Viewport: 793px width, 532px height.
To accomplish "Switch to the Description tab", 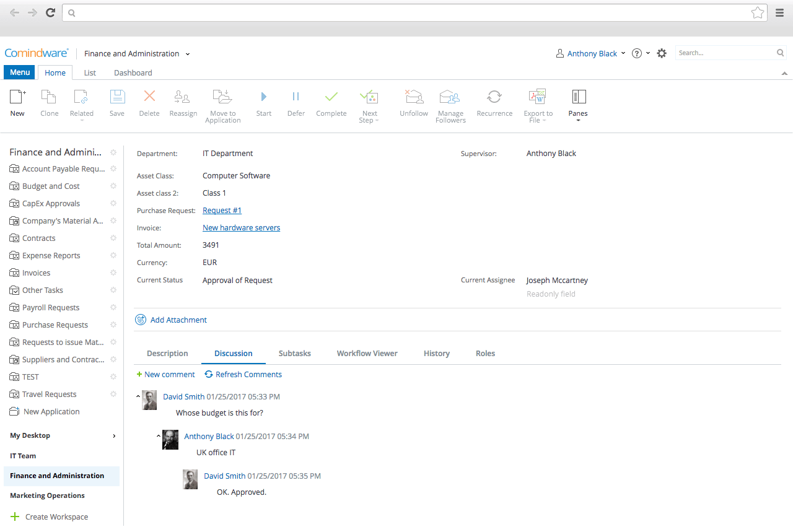I will [x=167, y=353].
